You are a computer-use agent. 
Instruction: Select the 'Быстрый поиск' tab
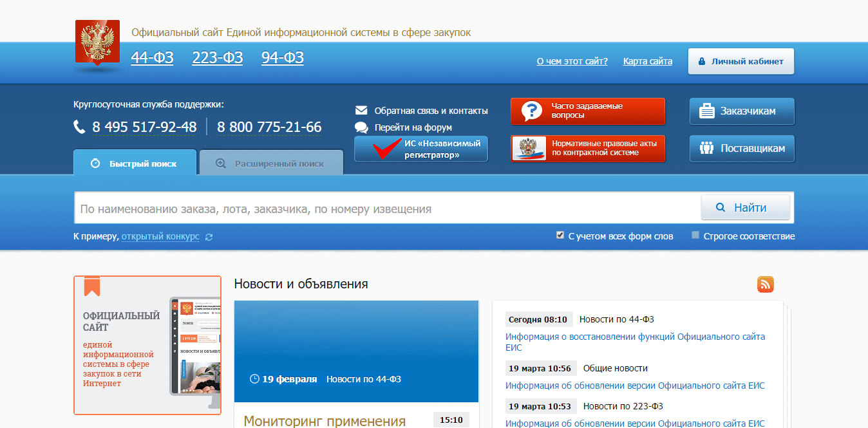[135, 163]
